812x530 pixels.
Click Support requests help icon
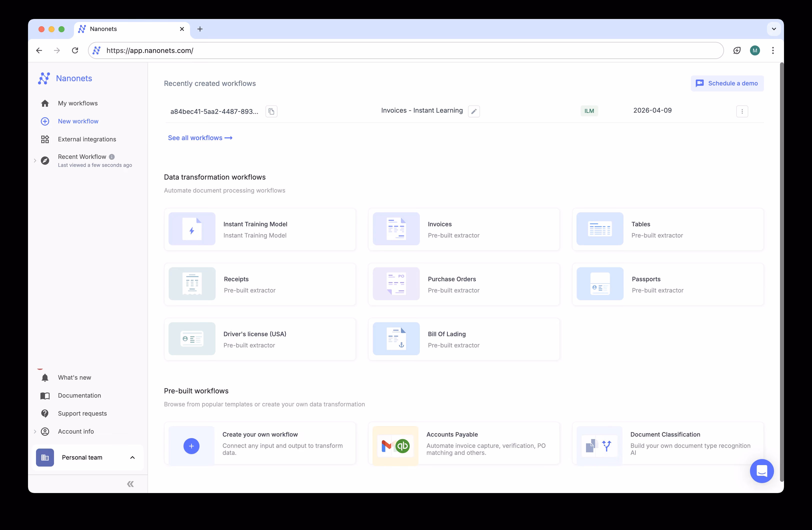click(45, 413)
